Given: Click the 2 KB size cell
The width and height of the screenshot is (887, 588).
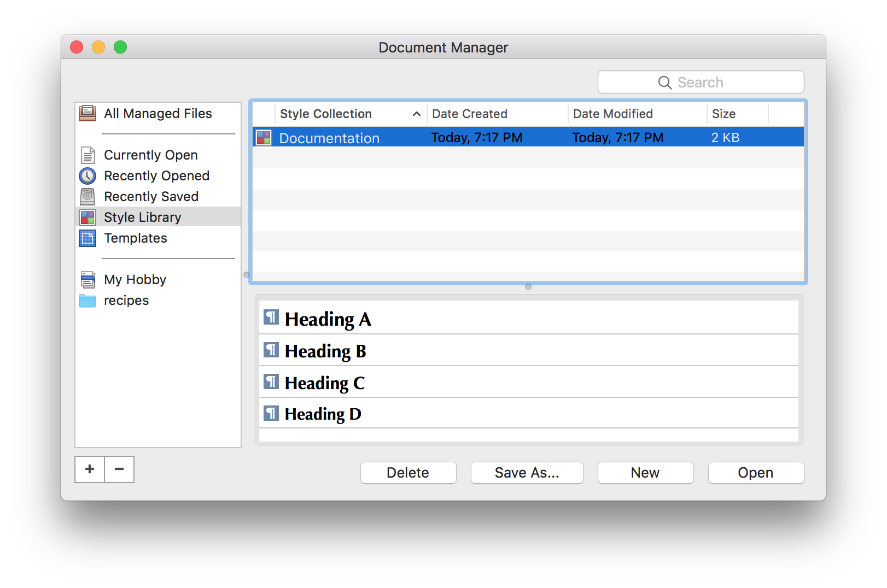Looking at the screenshot, I should tap(726, 138).
